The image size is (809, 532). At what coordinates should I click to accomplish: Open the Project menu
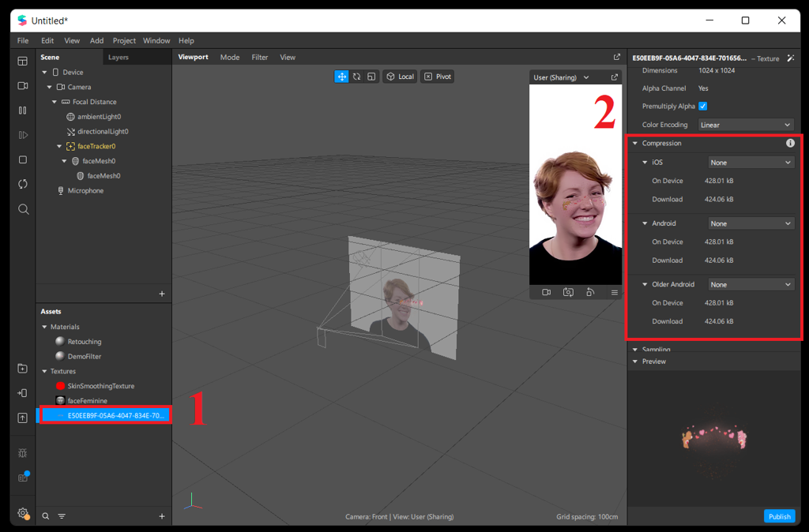tap(124, 41)
